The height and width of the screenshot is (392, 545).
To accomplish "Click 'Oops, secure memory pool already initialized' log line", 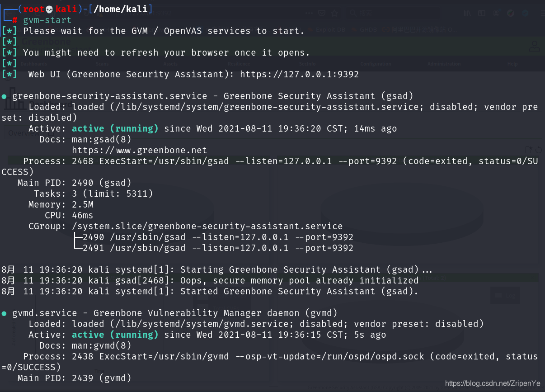I will coord(210,280).
